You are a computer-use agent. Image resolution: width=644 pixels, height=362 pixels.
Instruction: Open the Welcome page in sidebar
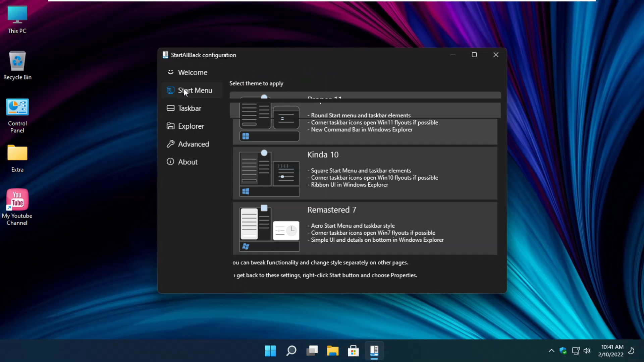pos(192,72)
